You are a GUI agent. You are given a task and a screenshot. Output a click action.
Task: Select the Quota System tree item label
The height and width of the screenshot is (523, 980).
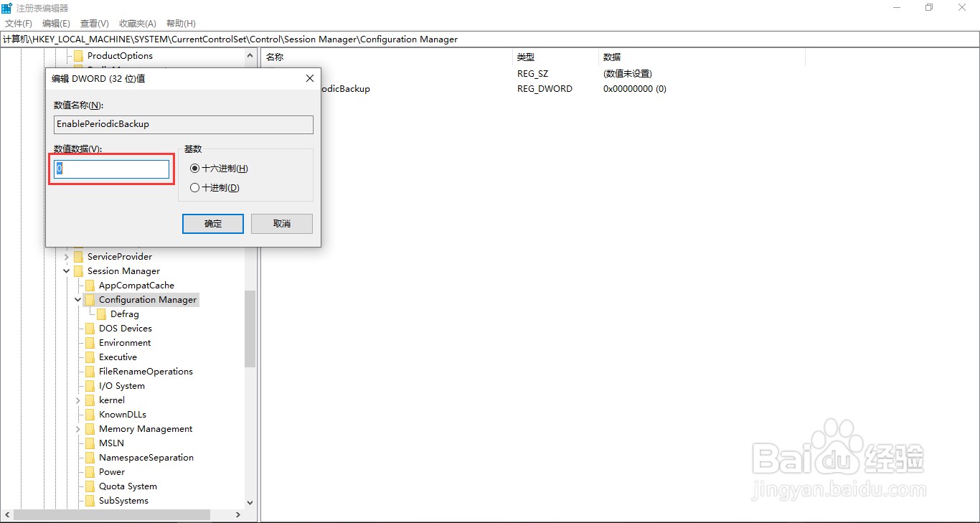tap(128, 486)
